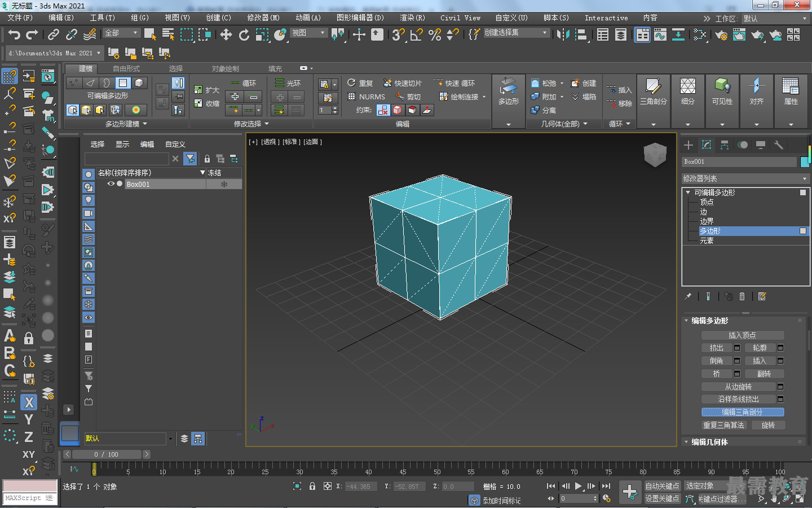Click the 挤出 button
The width and height of the screenshot is (812, 508).
(716, 348)
